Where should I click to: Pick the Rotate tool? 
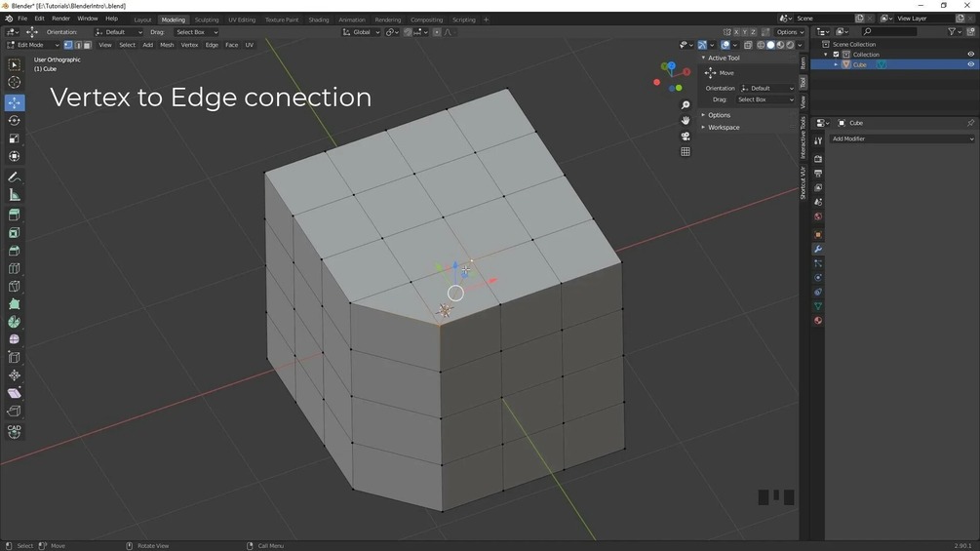(15, 121)
